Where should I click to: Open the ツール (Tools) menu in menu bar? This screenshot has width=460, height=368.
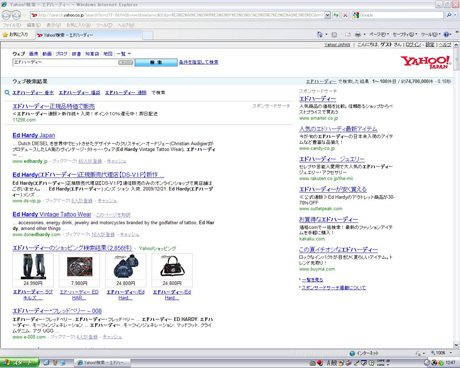104,25
